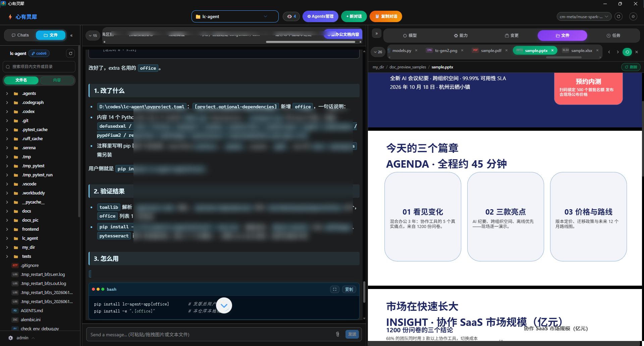Image resolution: width=644 pixels, height=346 pixels.
Task: Expand the 15 conversations dropdown
Action: point(93,36)
